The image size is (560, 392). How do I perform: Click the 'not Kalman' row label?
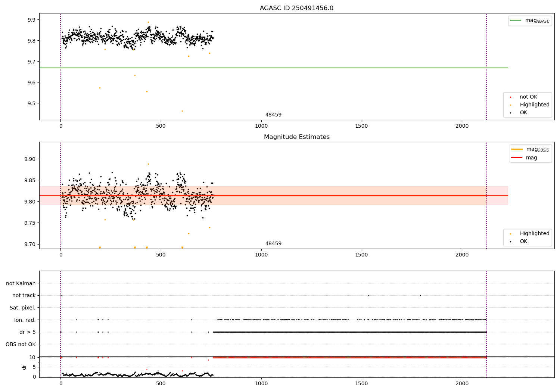[x=21, y=283]
